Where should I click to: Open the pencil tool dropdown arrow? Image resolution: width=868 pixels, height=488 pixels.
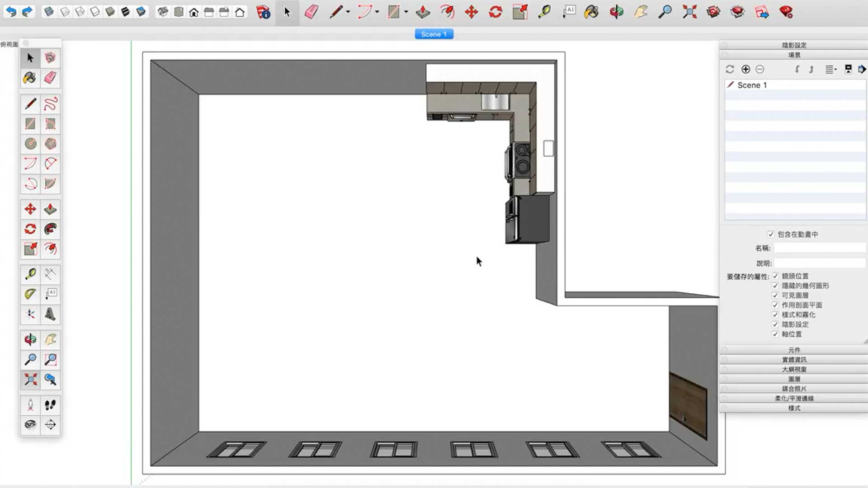[348, 12]
